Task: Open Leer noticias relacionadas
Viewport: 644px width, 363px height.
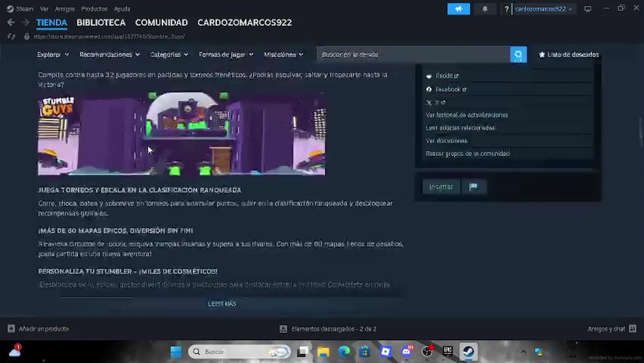Action: click(460, 128)
